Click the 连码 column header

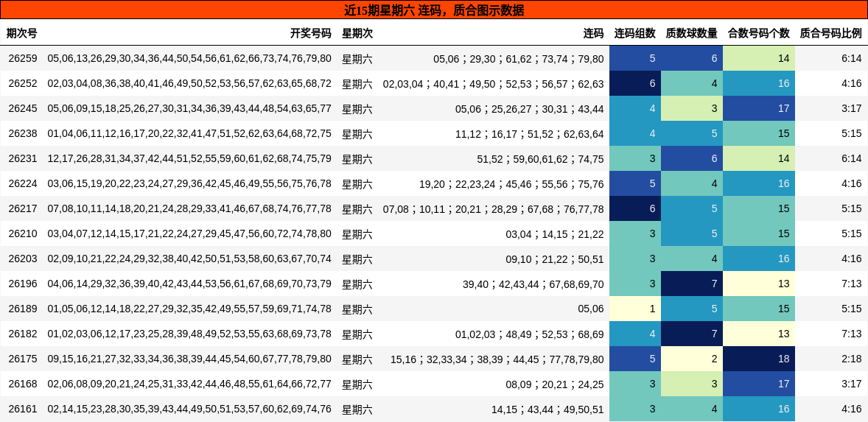point(593,33)
